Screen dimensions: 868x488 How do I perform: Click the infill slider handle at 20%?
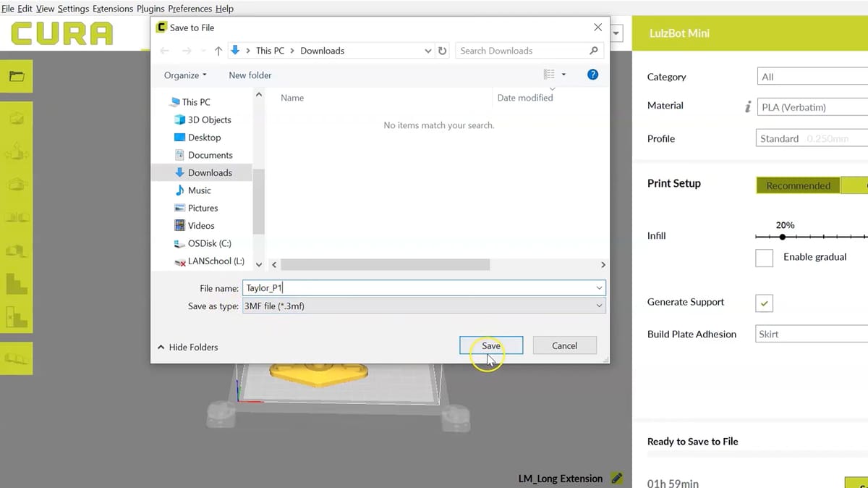pos(782,237)
